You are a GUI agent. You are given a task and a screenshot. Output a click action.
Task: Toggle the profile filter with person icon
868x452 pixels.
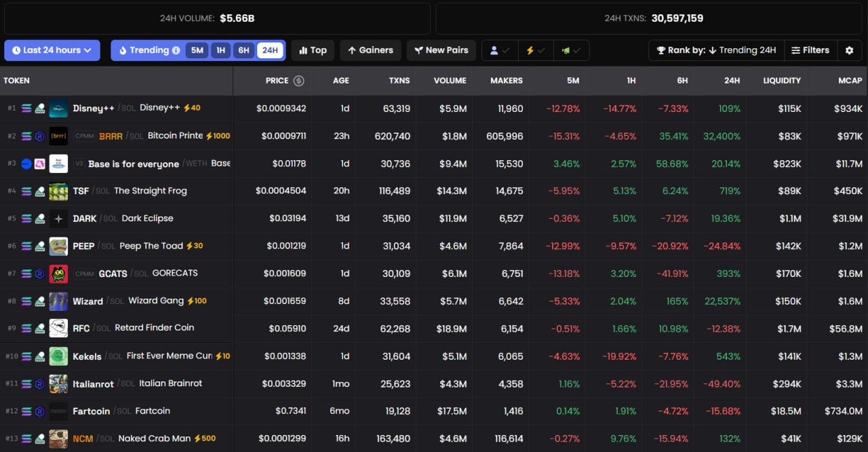[x=500, y=50]
